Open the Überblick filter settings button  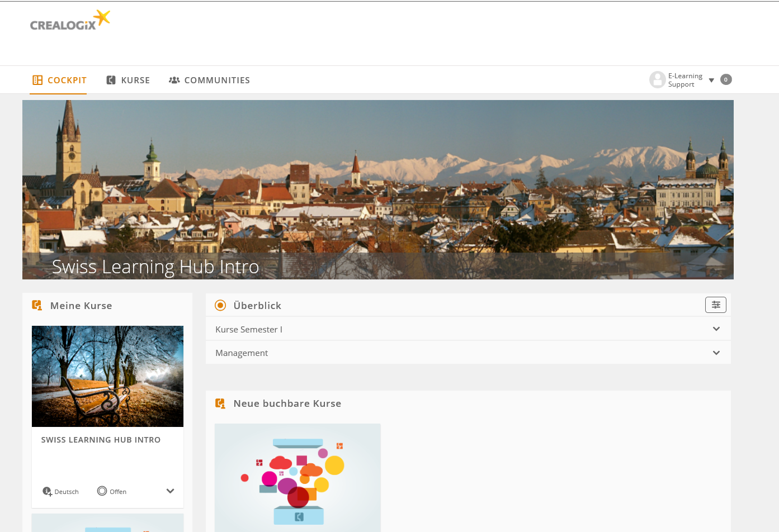715,305
